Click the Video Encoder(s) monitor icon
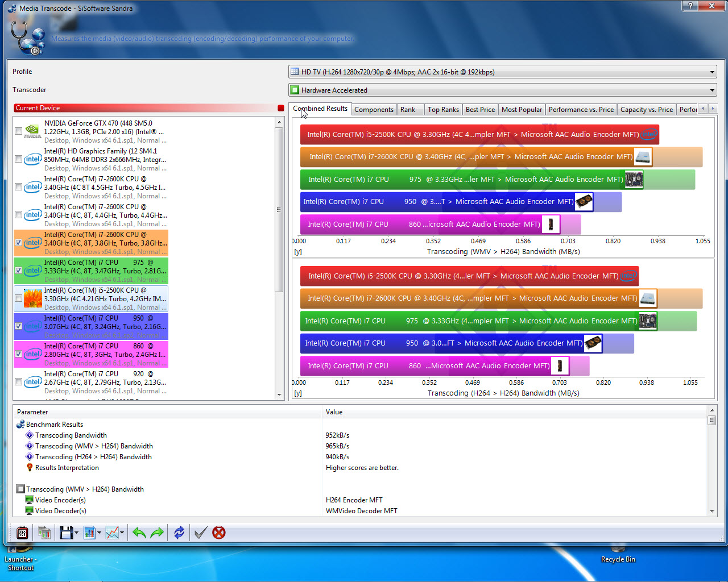The width and height of the screenshot is (728, 582). click(29, 500)
